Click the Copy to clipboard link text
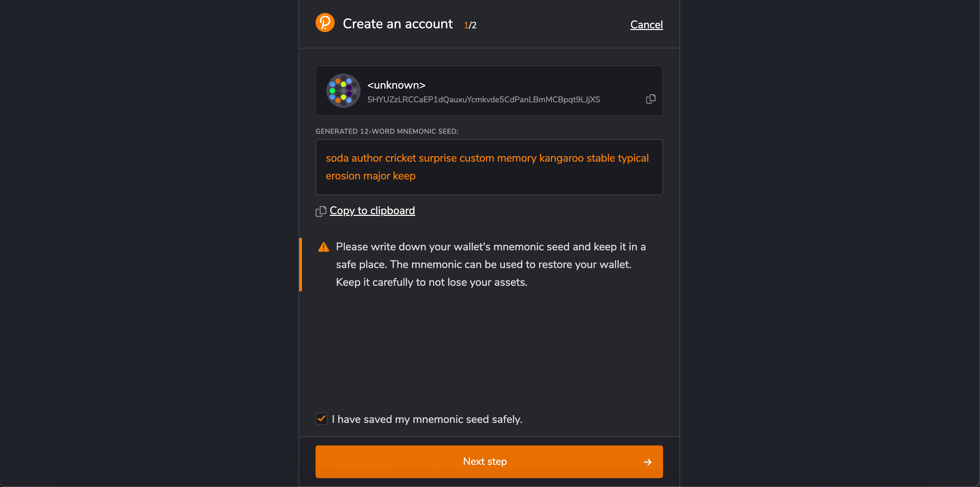The height and width of the screenshot is (487, 980). [x=372, y=210]
